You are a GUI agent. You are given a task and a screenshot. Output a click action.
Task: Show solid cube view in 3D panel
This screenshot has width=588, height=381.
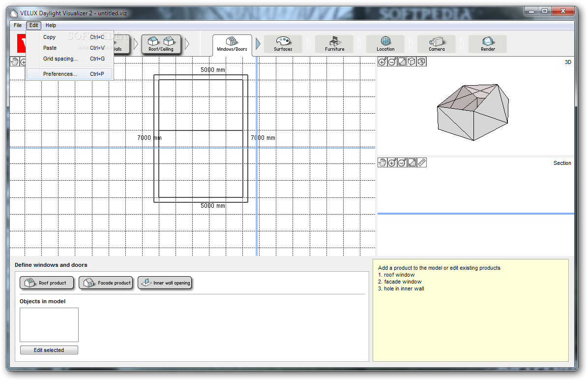coord(412,62)
